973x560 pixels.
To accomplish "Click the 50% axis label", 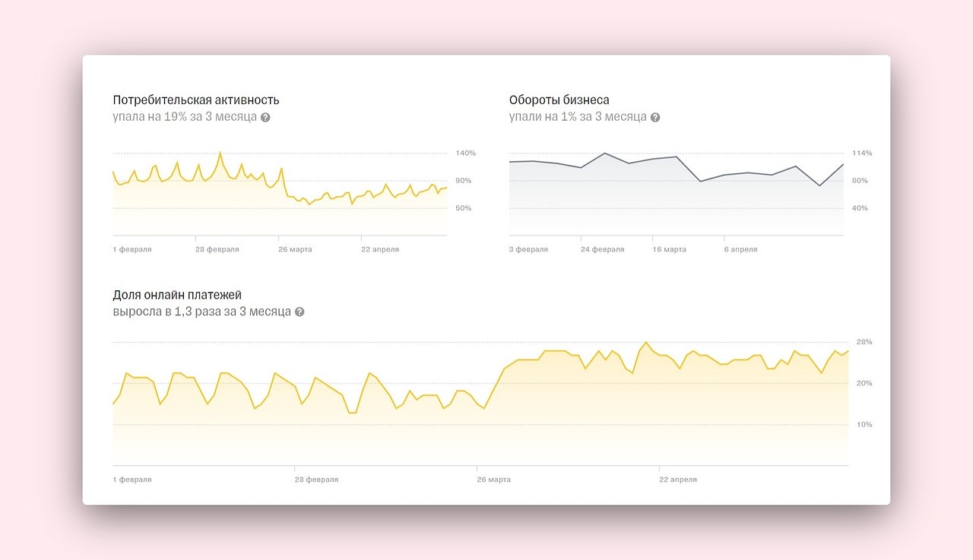I will [464, 208].
